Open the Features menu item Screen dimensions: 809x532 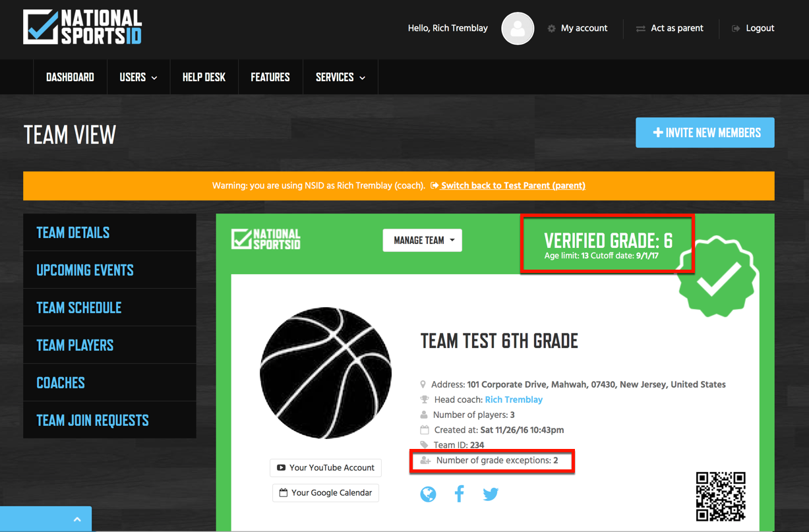coord(270,77)
